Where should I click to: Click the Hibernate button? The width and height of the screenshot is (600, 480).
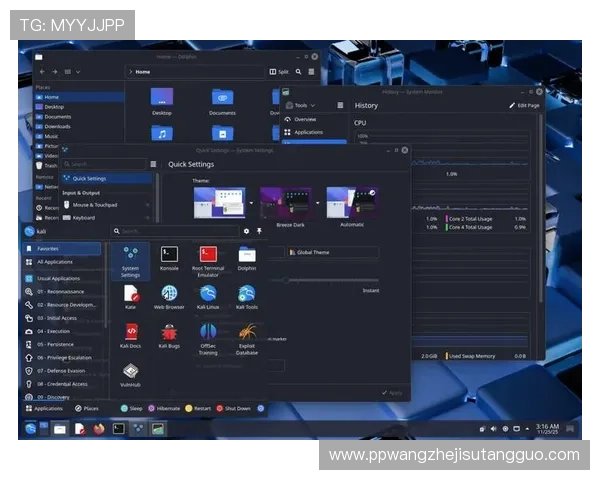tap(164, 408)
